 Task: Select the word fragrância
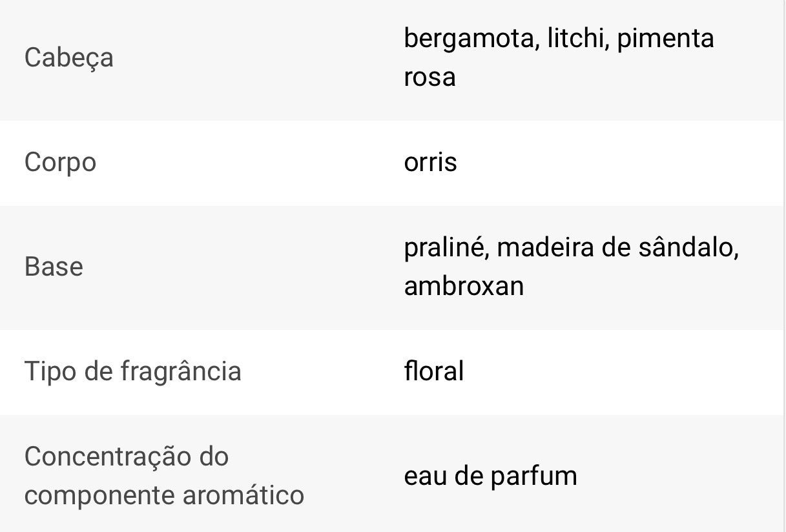point(180,371)
